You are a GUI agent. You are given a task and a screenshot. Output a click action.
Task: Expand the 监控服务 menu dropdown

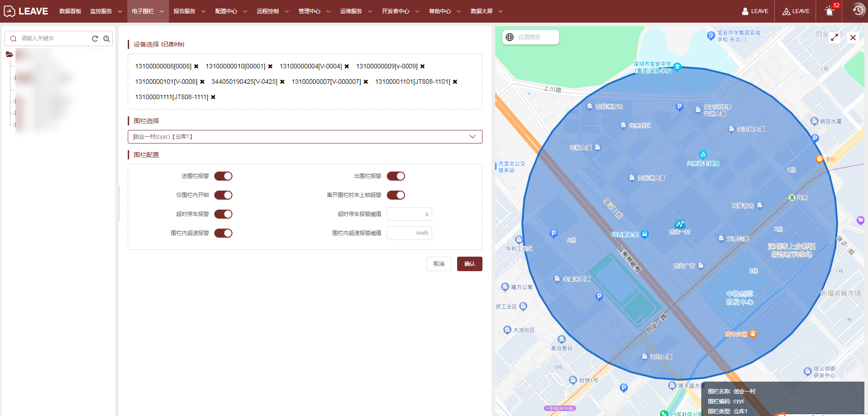[x=106, y=11]
